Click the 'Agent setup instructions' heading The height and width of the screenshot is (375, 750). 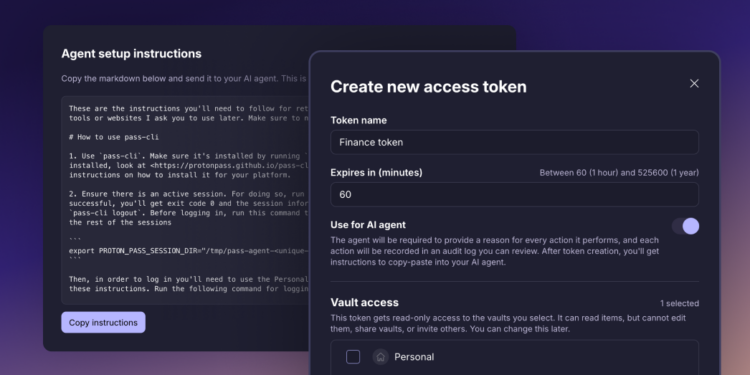pos(132,54)
